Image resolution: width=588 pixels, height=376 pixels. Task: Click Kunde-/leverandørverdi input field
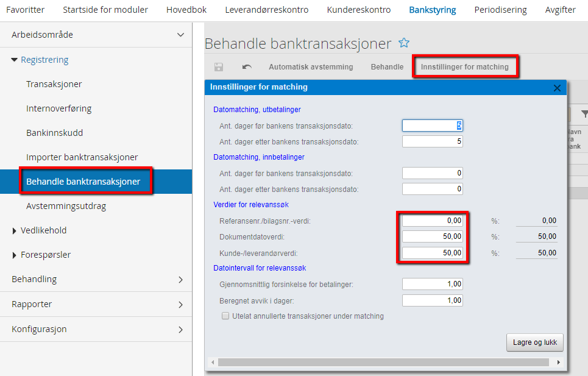tap(433, 253)
